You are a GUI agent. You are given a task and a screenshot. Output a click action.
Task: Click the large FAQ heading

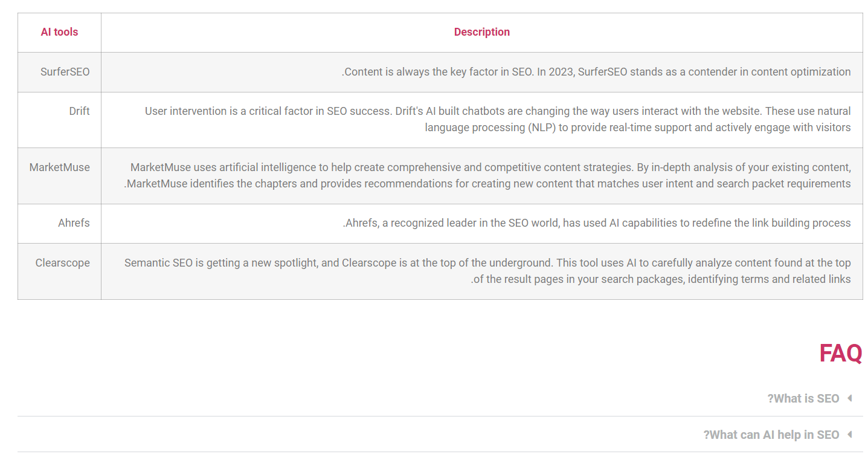840,353
